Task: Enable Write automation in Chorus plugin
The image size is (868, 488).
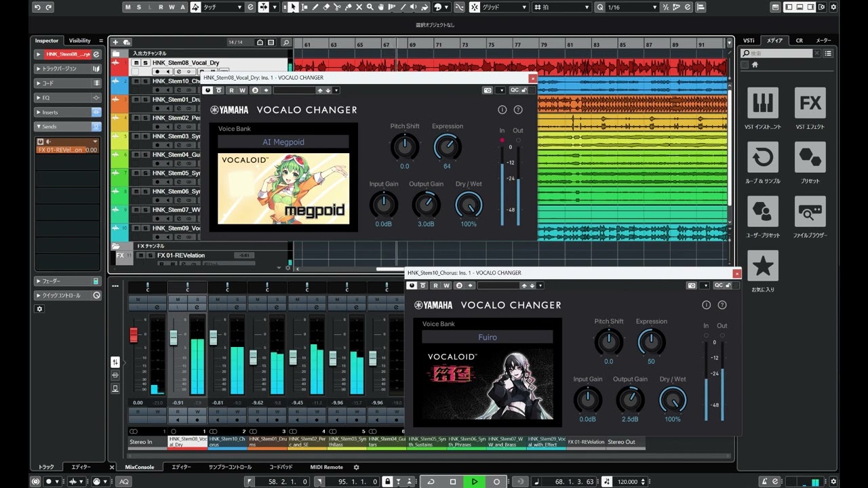Action: [446, 285]
